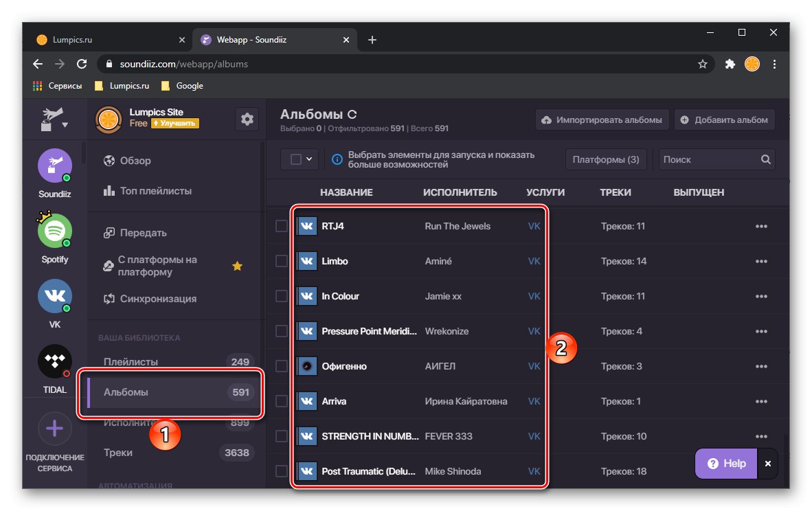Click Импортировать альбомы button

coord(602,120)
